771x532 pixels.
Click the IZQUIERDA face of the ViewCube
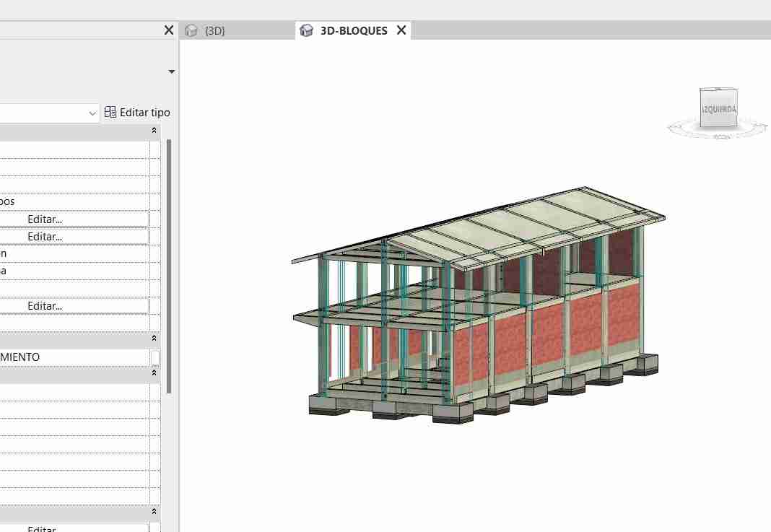point(718,109)
